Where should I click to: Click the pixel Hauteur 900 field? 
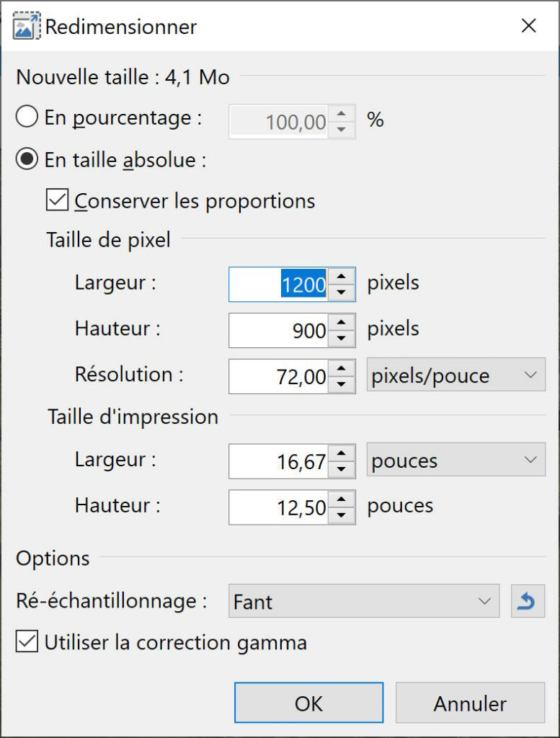[279, 330]
